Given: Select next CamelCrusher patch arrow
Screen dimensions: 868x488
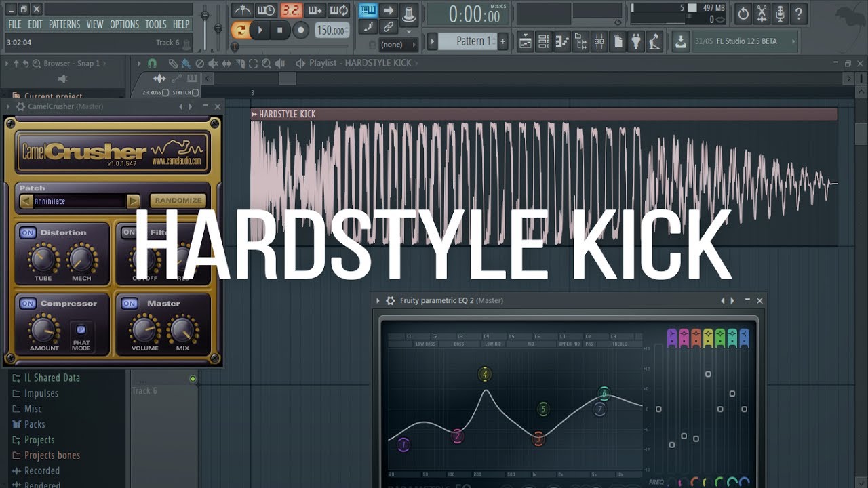Looking at the screenshot, I should pos(134,201).
